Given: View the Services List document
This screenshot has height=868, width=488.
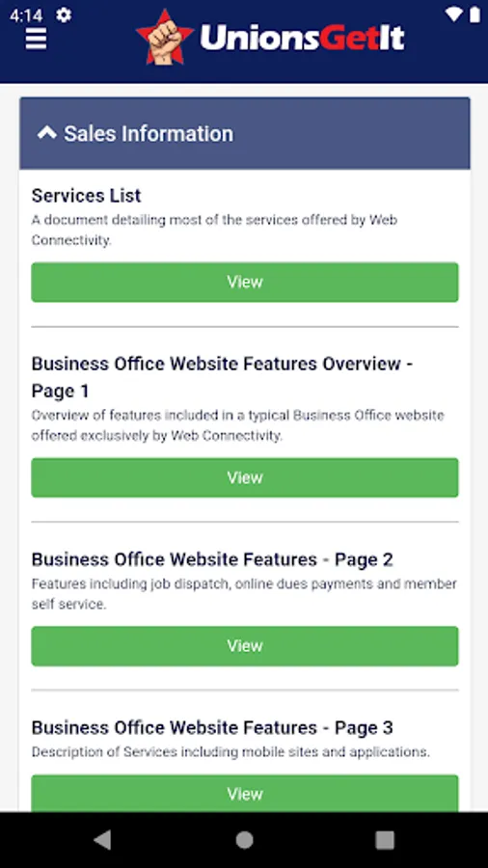Looking at the screenshot, I should pos(245,282).
